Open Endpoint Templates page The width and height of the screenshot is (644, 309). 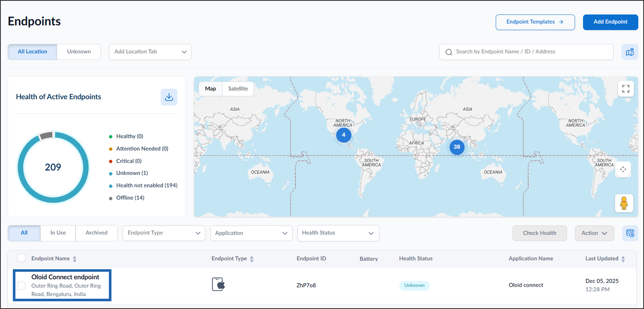pyautogui.click(x=535, y=22)
